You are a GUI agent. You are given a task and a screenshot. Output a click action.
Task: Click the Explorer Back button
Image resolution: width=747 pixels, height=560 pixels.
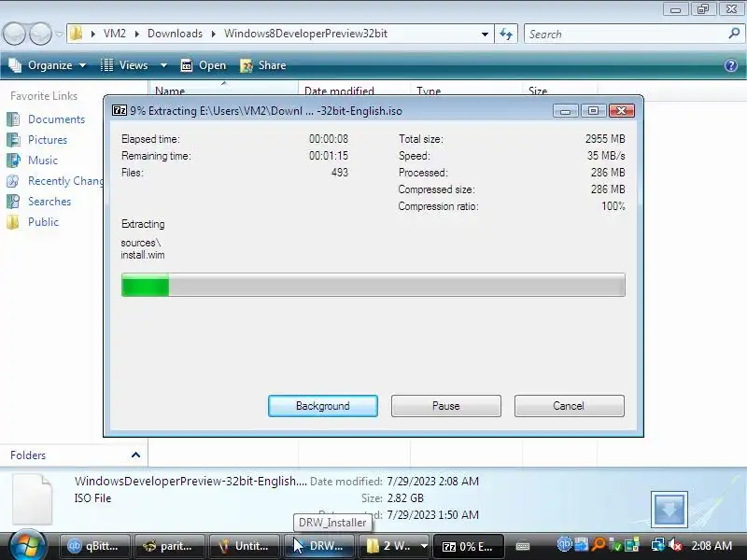pos(14,34)
